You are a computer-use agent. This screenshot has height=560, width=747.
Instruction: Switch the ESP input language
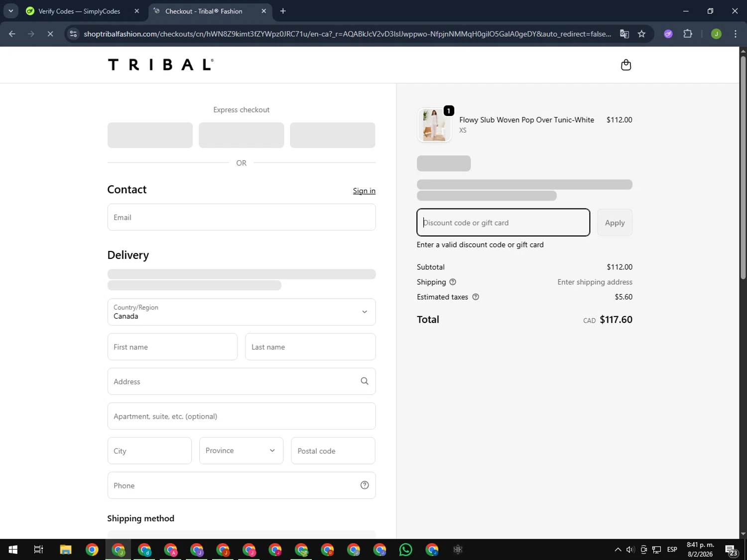672,550
